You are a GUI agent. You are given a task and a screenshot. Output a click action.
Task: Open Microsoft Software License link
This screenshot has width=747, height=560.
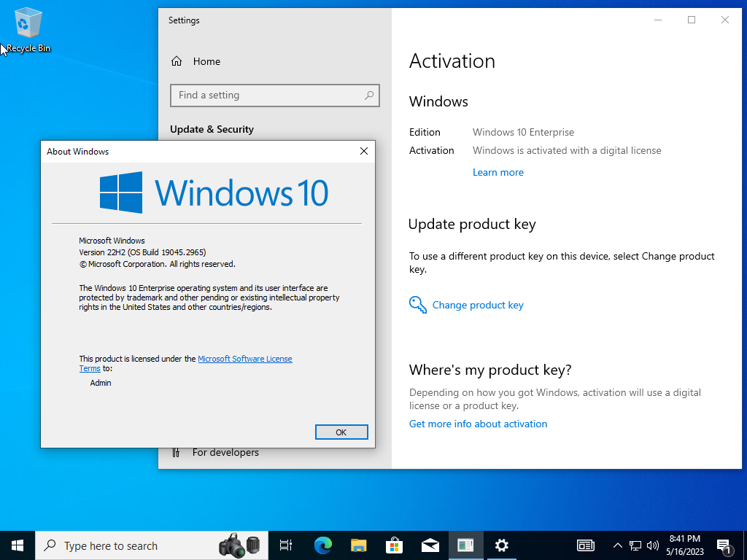245,359
